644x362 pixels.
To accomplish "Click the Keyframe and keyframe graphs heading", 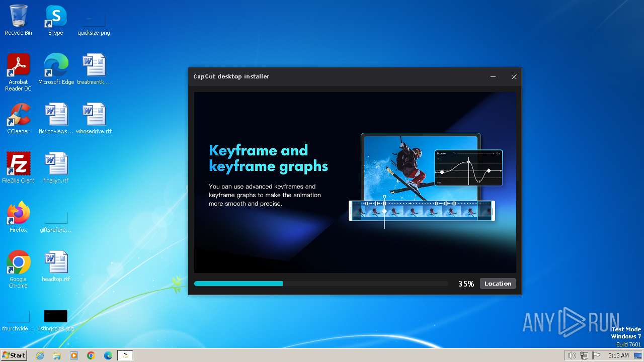I will [x=268, y=158].
